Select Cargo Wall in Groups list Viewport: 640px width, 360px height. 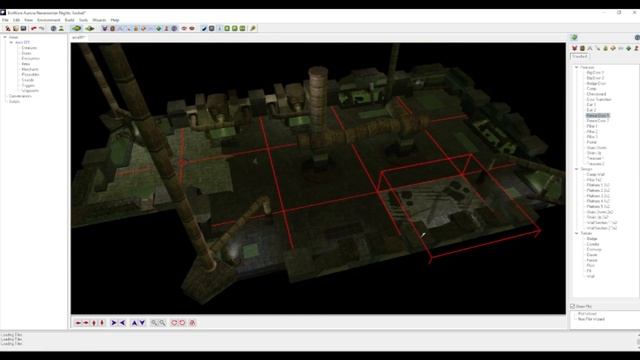[596, 174]
